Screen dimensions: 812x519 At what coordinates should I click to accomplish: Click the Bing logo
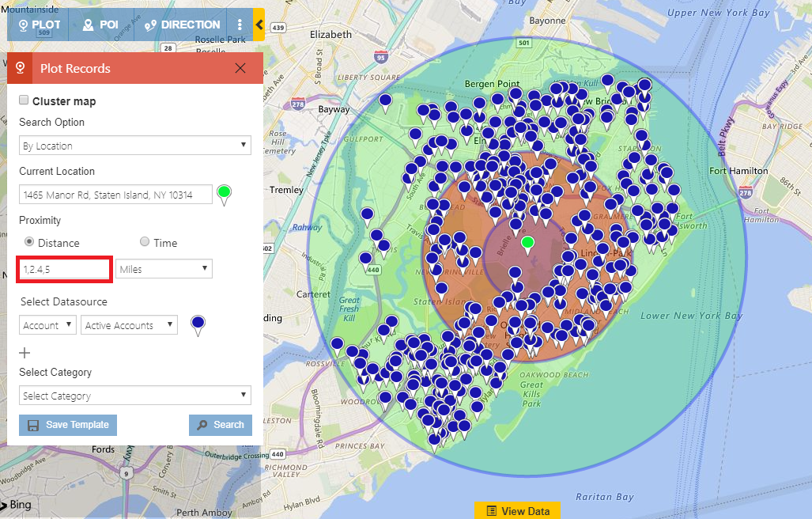coord(17,505)
